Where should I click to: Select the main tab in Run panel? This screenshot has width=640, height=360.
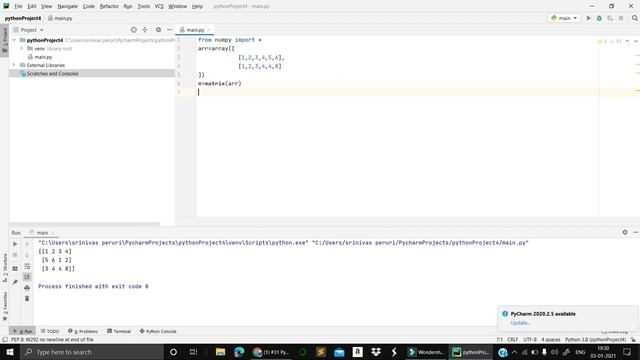[42, 233]
